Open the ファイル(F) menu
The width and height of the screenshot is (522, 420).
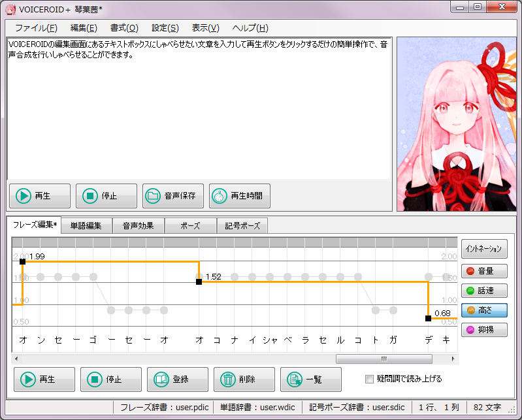click(37, 28)
